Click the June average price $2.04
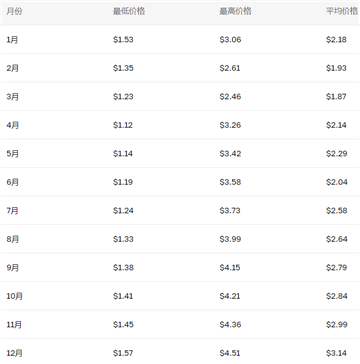 337,182
